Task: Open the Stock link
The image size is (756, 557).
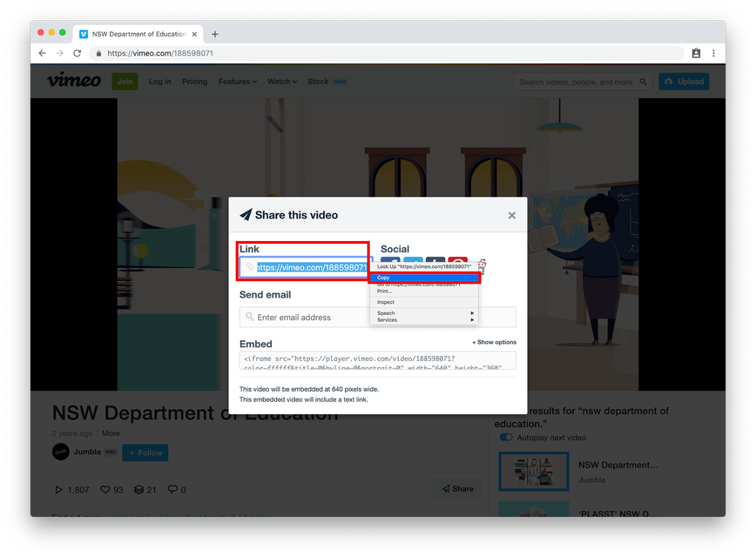Action: [318, 82]
